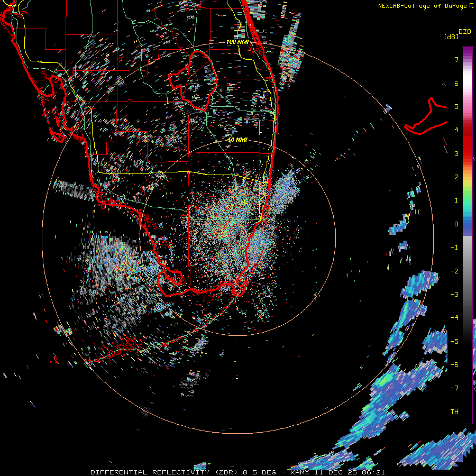Click the 0 value on the dB scale
476x476 pixels.
[456, 224]
